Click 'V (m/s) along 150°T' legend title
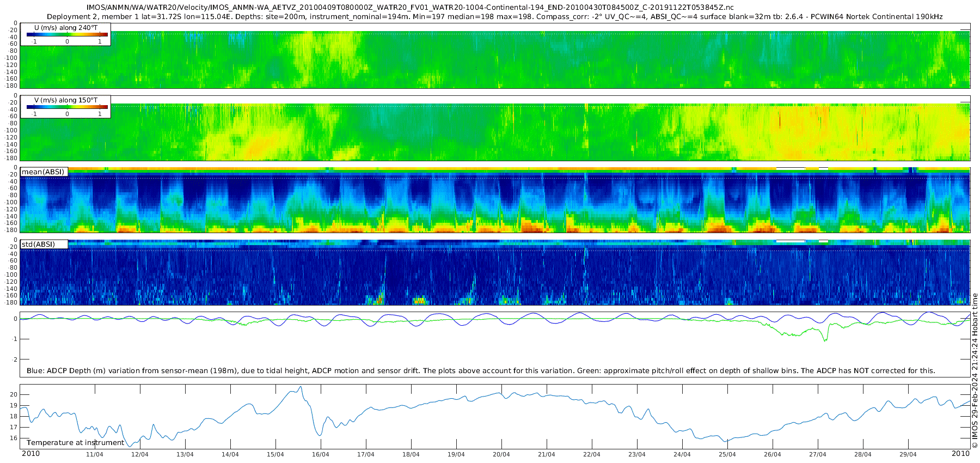Image resolution: width=980 pixels, height=463 pixels. tap(66, 100)
